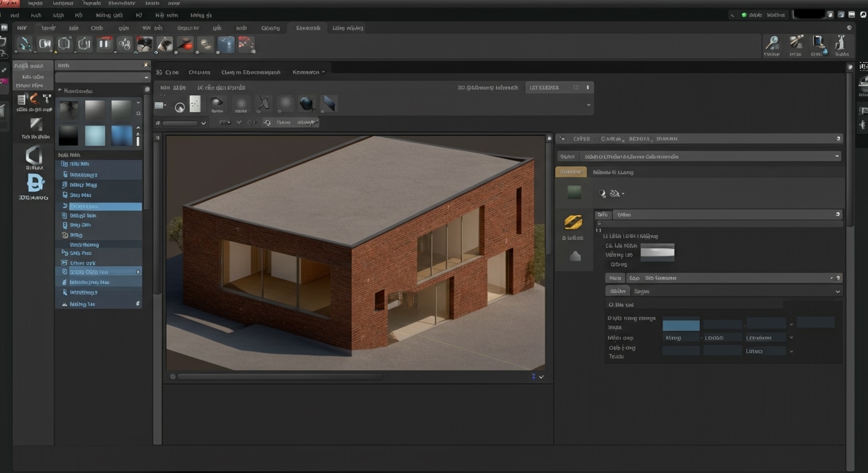Screen dimensions: 868x473
Task: Click the crossed-lines X tool in the shader toolbar
Action: pos(263,103)
